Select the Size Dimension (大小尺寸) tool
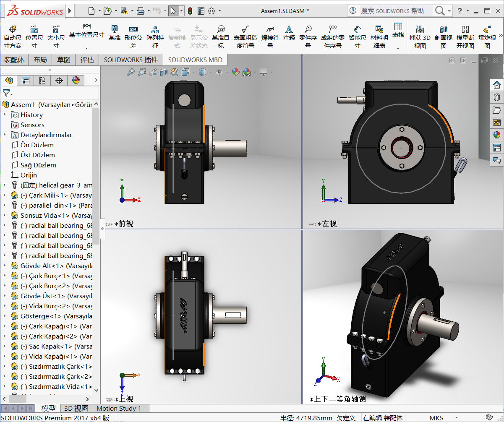The width and height of the screenshot is (504, 422). click(56, 36)
